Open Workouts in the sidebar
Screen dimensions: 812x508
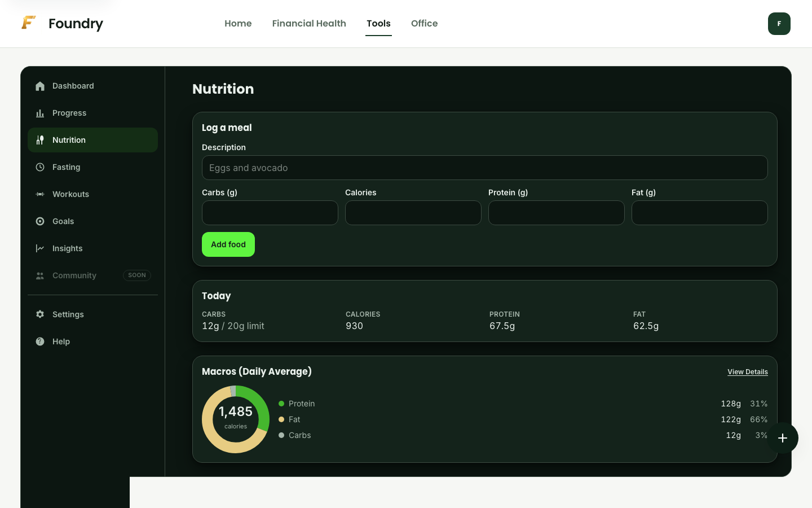coord(92,194)
